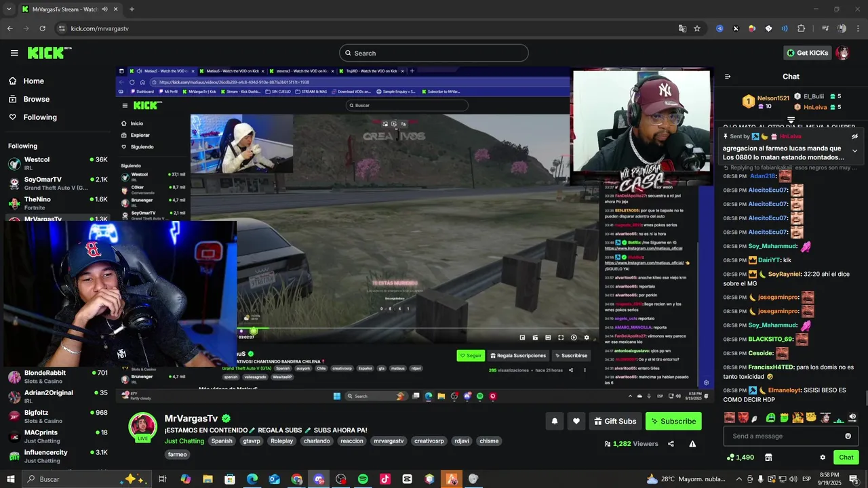Click the sound emote icon in the emote bar
This screenshot has width=868, height=488.
click(x=852, y=418)
